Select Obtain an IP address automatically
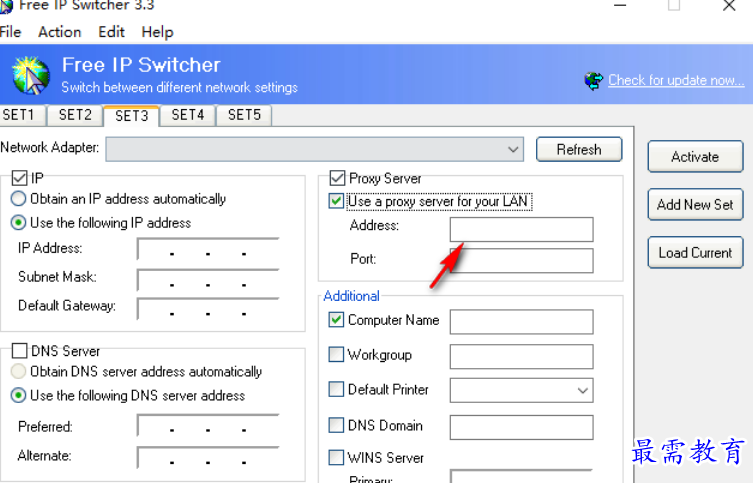 click(118, 199)
